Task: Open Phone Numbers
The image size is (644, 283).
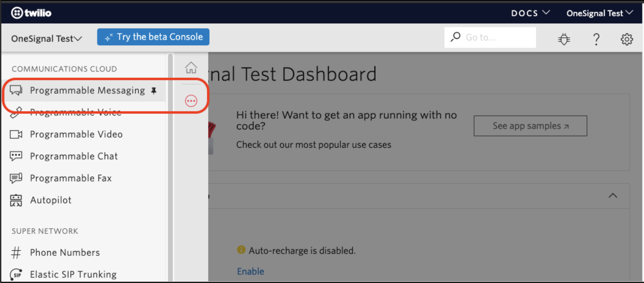Action: click(x=65, y=252)
